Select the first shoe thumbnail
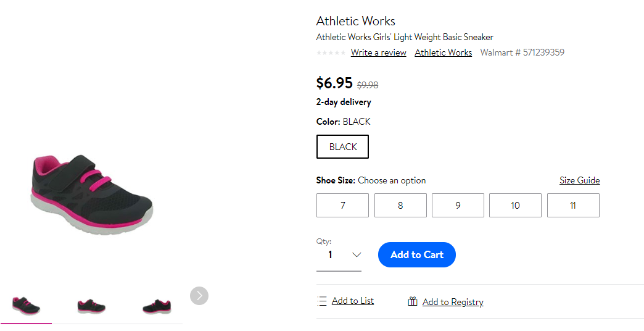Screen dimensions: 644x331 point(26,306)
